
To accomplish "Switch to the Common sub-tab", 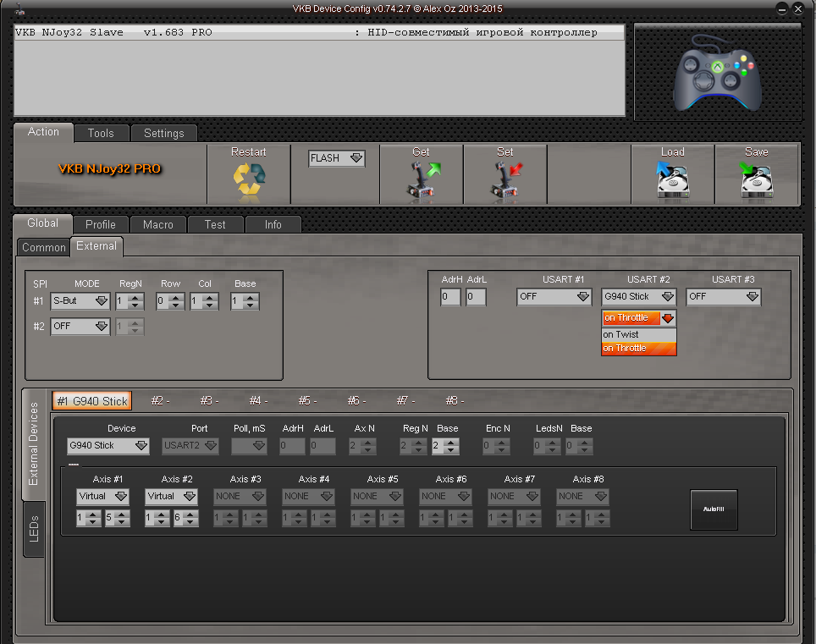I will click(x=44, y=248).
